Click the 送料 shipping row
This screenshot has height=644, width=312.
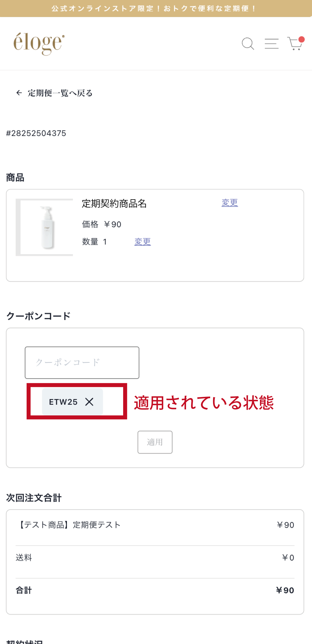(x=155, y=557)
